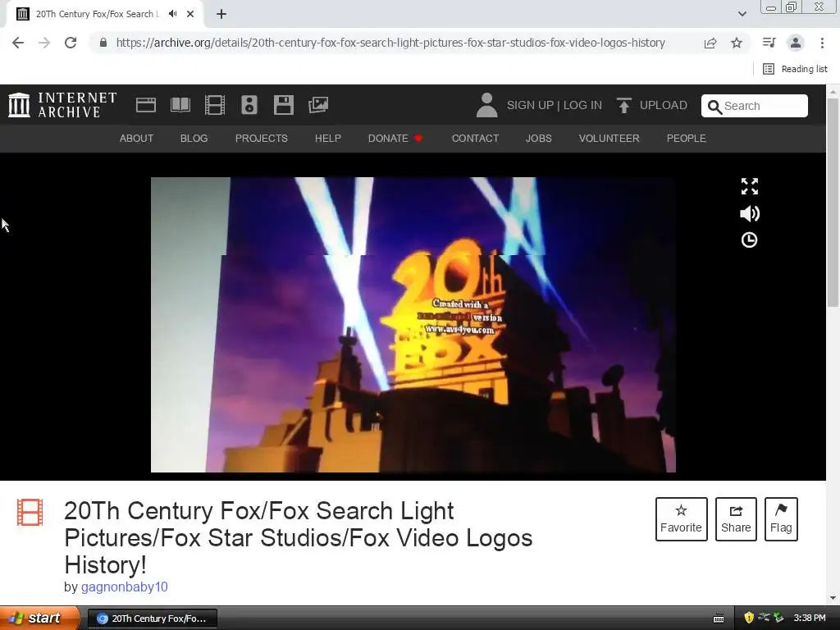
Task: Close the 20Th Century Fox tab
Action: [190, 14]
